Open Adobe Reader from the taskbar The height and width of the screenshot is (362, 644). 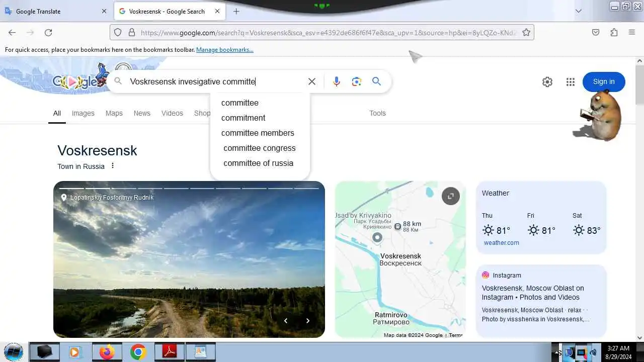(169, 352)
